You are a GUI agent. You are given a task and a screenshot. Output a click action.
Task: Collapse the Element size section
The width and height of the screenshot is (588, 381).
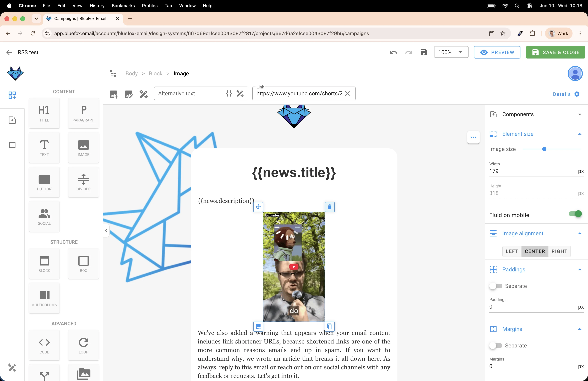point(579,134)
